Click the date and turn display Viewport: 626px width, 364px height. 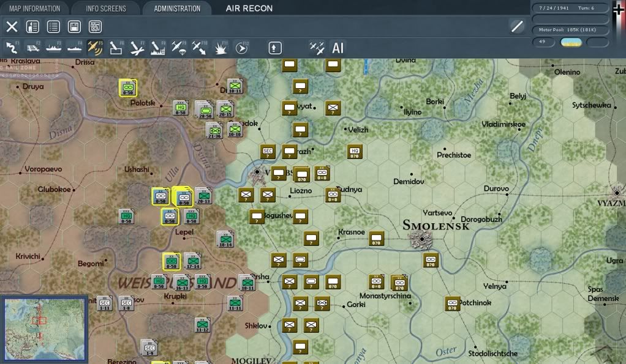[x=569, y=8]
